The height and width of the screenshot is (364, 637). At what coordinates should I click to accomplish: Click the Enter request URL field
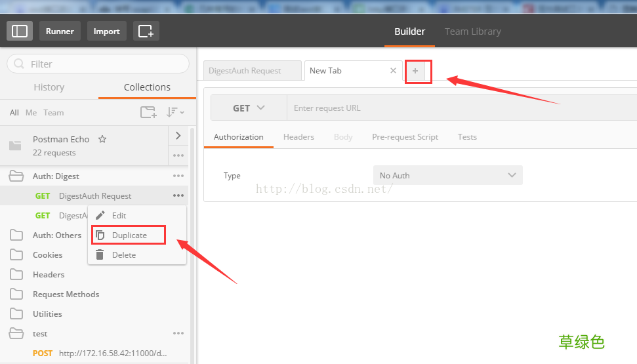(462, 108)
